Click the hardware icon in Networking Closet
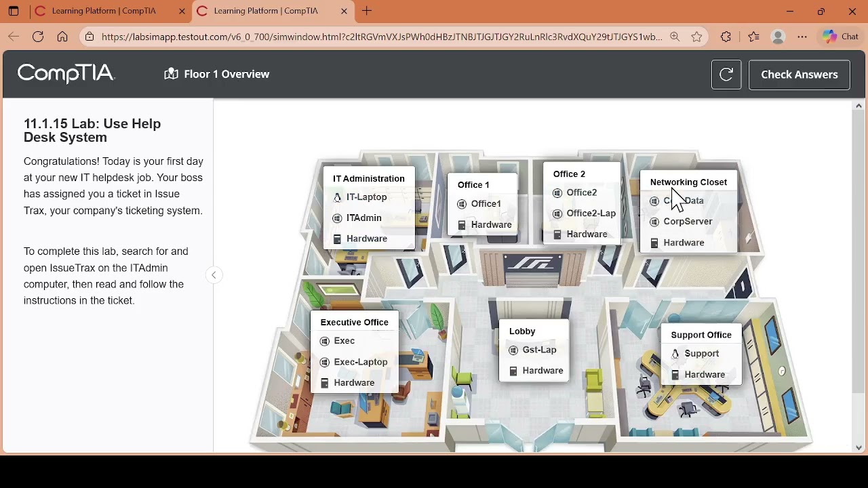The image size is (868, 488). click(654, 243)
